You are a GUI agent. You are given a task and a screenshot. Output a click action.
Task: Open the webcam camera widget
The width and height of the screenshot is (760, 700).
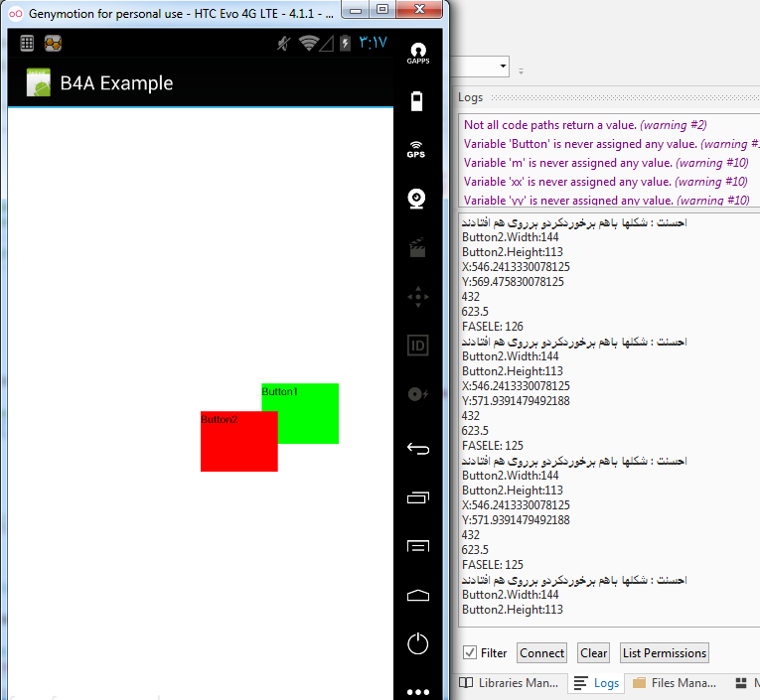[417, 199]
